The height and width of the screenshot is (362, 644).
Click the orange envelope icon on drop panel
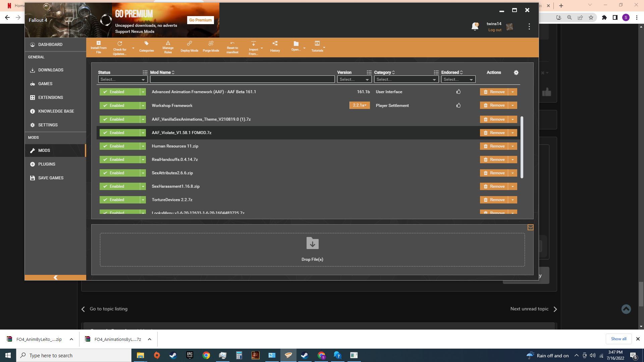530,227
